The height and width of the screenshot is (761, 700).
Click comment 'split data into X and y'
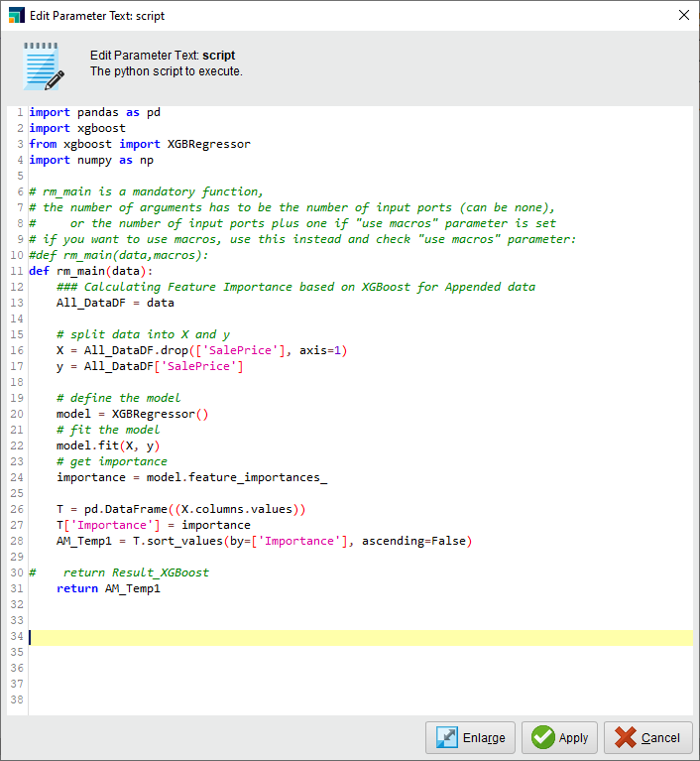tap(143, 334)
